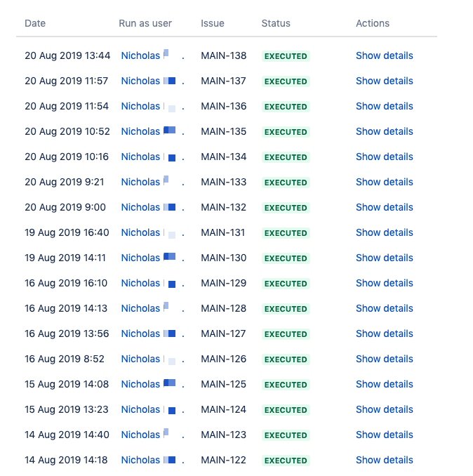Select date 20 Aug 2019 9:00
The width and height of the screenshot is (473, 476).
(65, 207)
